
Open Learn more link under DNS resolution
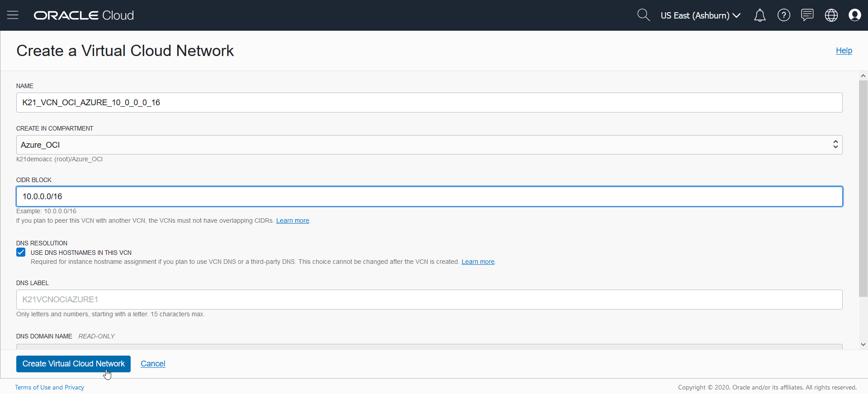478,262
